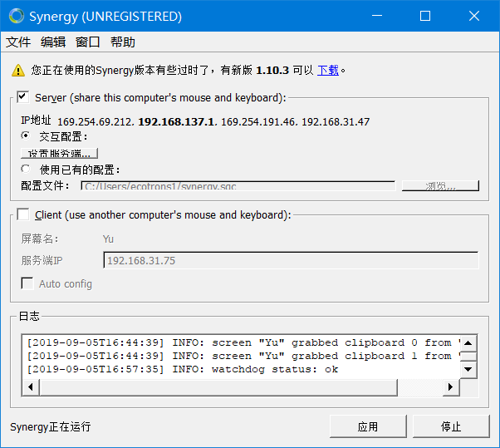
Task: Click the 服务端IP input field
Action: coord(291,260)
